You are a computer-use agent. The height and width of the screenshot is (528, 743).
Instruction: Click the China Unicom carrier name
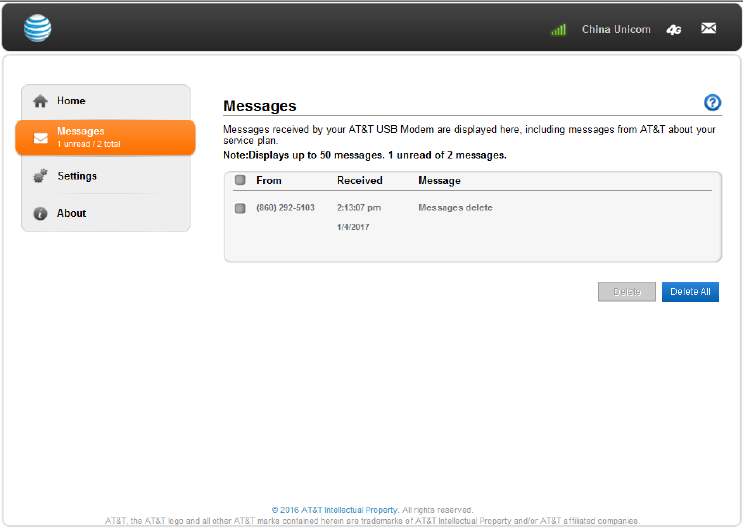click(616, 29)
